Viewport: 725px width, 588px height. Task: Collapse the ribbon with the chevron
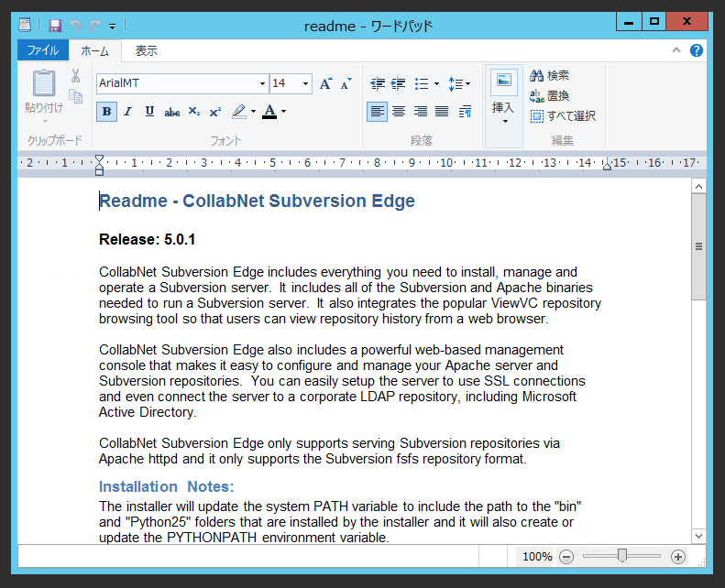click(x=676, y=49)
